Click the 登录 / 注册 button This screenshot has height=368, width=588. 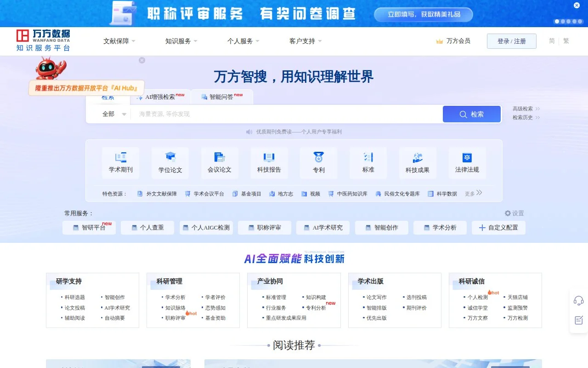tap(512, 41)
